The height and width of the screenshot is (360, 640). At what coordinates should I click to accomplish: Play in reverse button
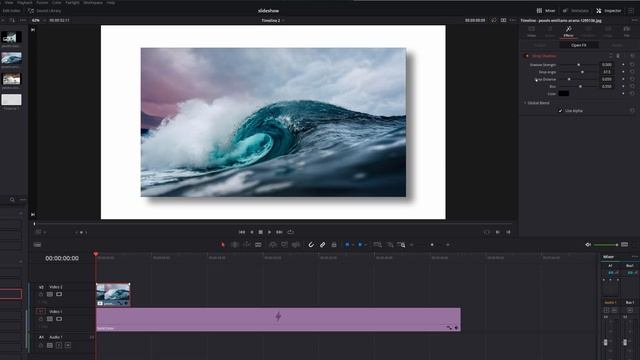pyautogui.click(x=251, y=232)
